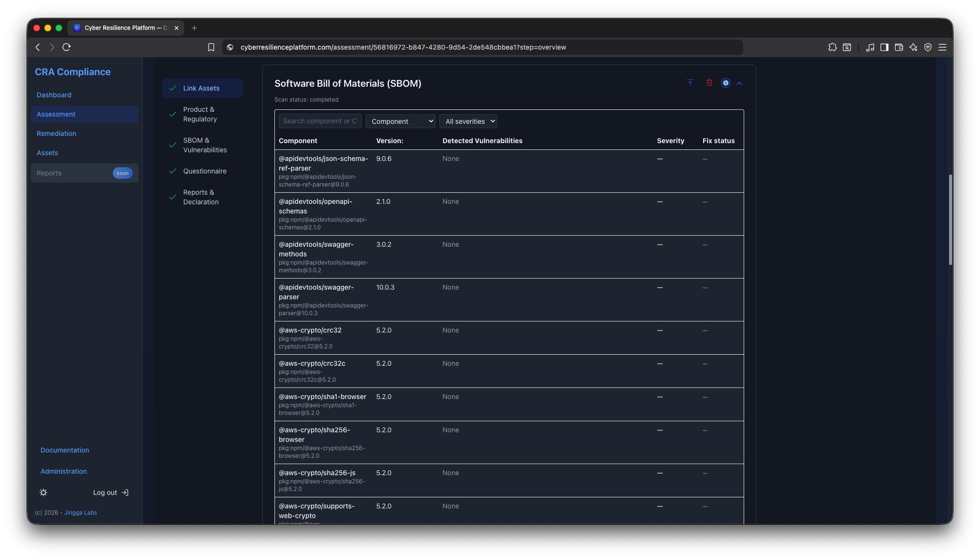
Task: Click the green checkmark next to Questionnaire
Action: tap(173, 171)
